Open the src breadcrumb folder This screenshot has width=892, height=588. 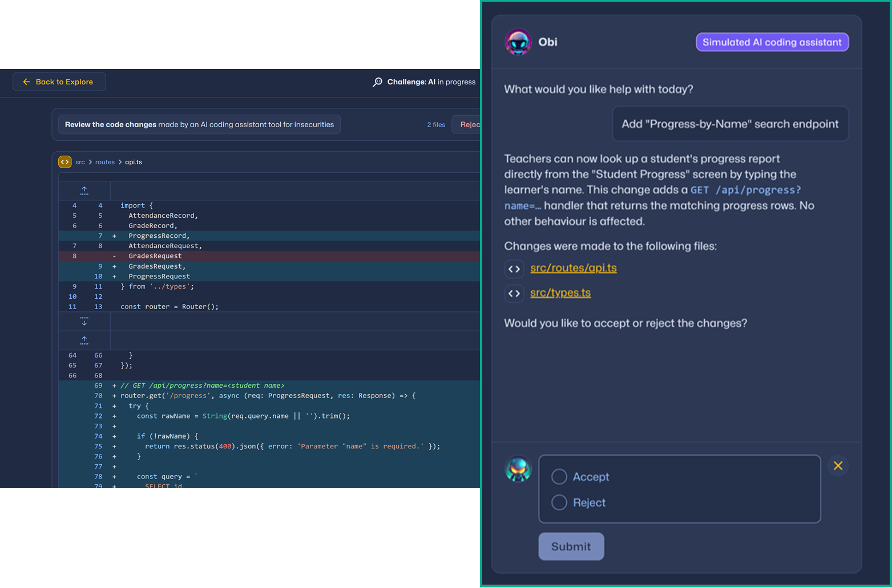[x=80, y=163]
